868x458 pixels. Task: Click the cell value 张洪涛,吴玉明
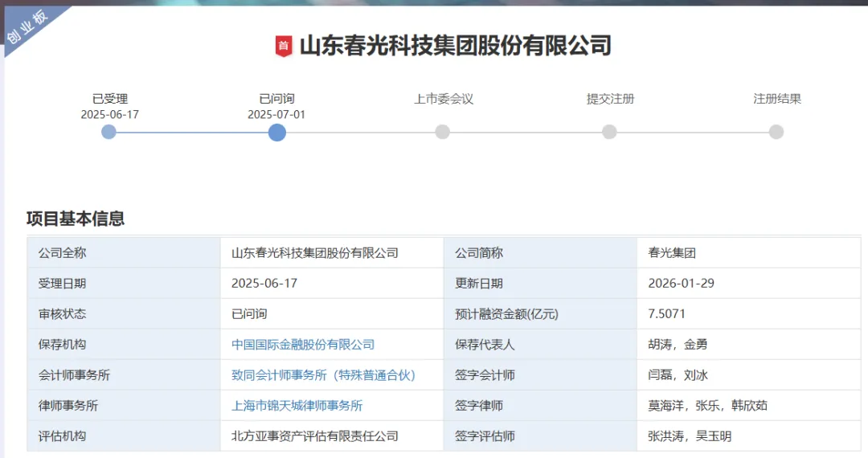690,436
